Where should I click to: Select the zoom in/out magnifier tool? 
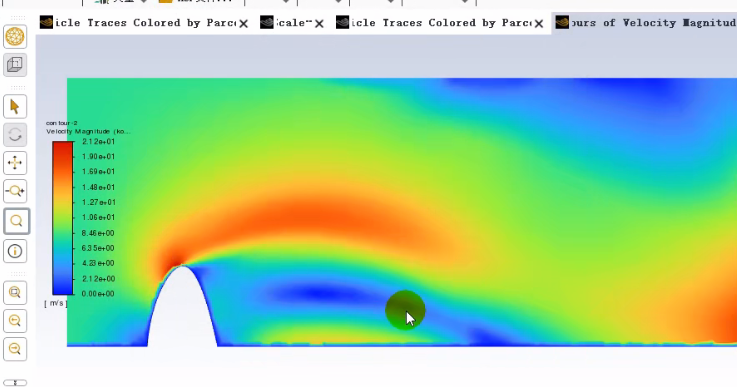pos(15,191)
